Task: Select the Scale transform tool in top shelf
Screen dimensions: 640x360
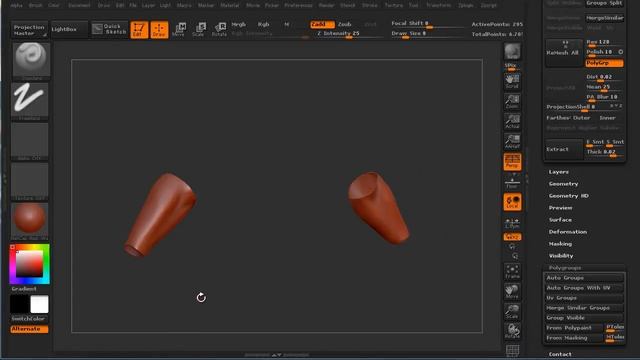Action: [199, 29]
